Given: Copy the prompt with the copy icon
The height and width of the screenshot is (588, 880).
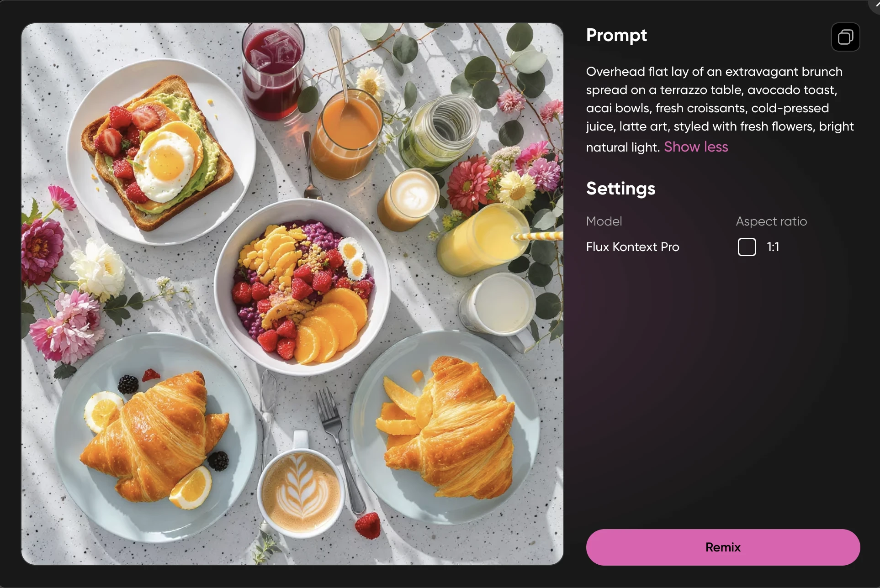Looking at the screenshot, I should pos(845,37).
